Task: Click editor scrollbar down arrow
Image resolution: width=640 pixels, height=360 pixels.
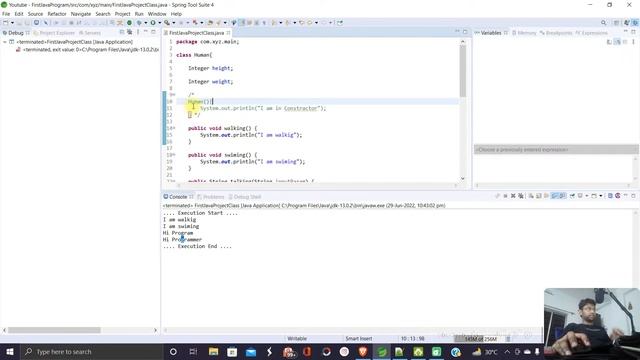Action: [x=462, y=178]
